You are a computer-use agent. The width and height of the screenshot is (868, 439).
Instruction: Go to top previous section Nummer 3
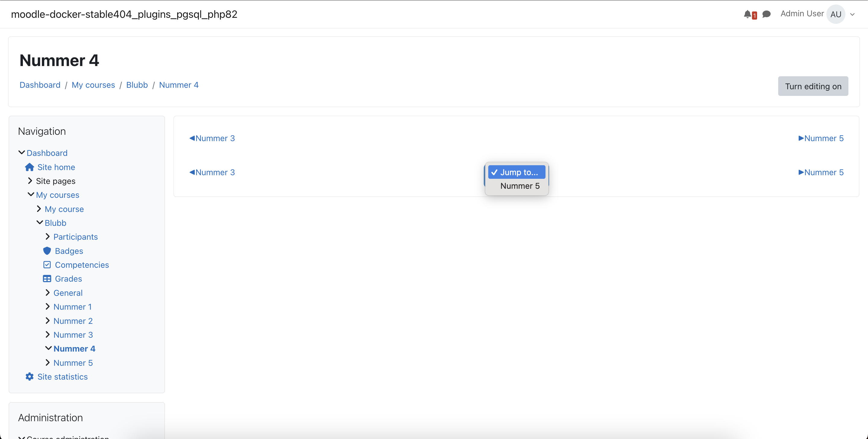(212, 138)
